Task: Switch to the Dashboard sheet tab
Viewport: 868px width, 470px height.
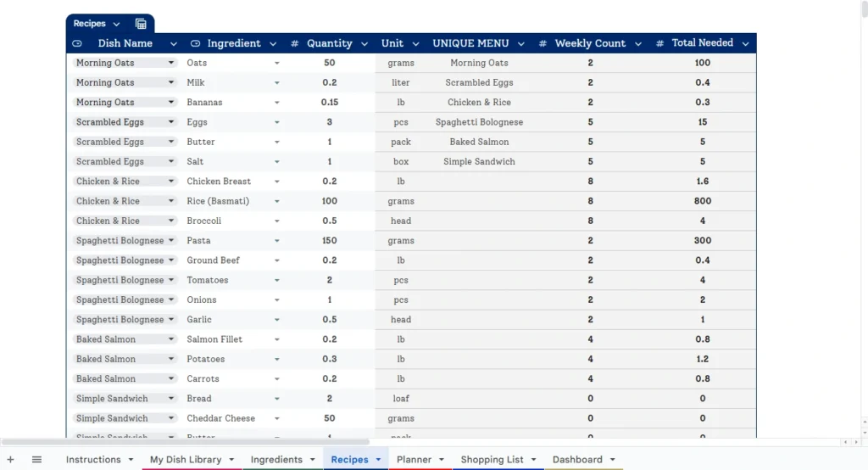Action: tap(576, 460)
